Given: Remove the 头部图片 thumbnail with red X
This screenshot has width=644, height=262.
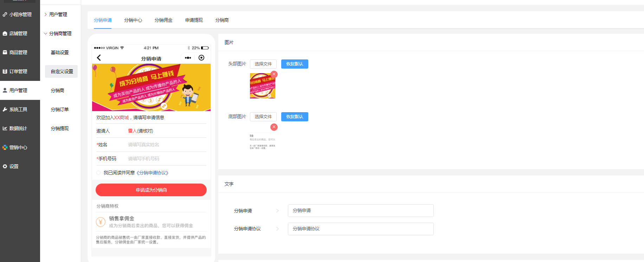Looking at the screenshot, I should [x=274, y=74].
